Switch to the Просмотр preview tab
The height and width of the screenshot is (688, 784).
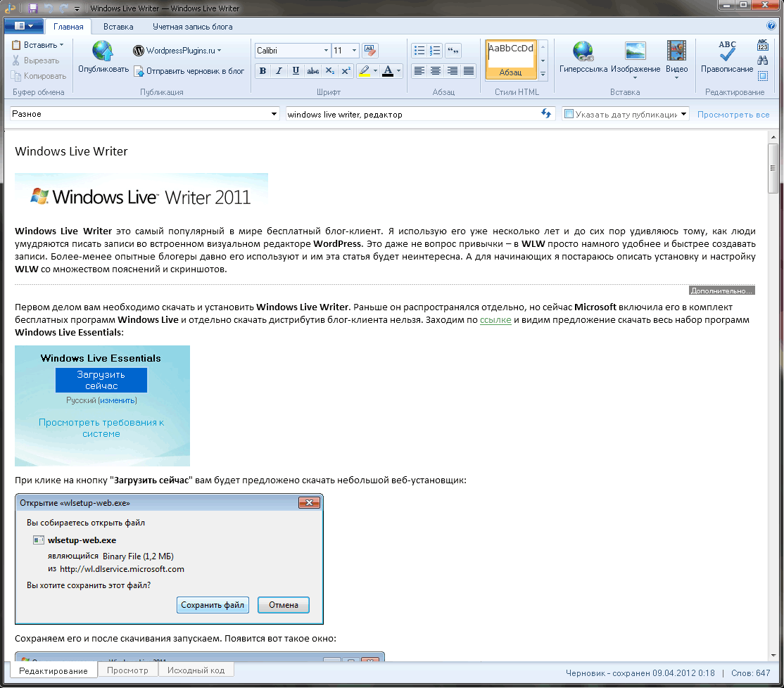tap(127, 670)
